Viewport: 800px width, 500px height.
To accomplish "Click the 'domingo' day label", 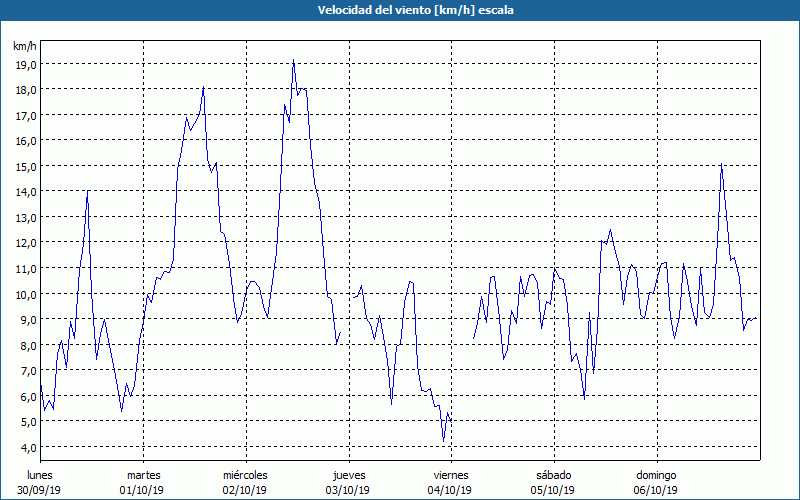I will pyautogui.click(x=656, y=475).
